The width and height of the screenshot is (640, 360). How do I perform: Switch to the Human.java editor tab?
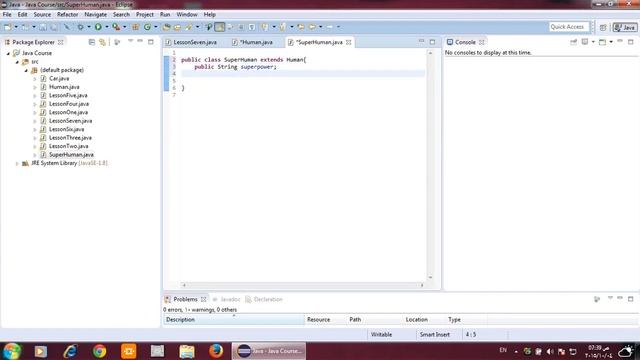(253, 42)
